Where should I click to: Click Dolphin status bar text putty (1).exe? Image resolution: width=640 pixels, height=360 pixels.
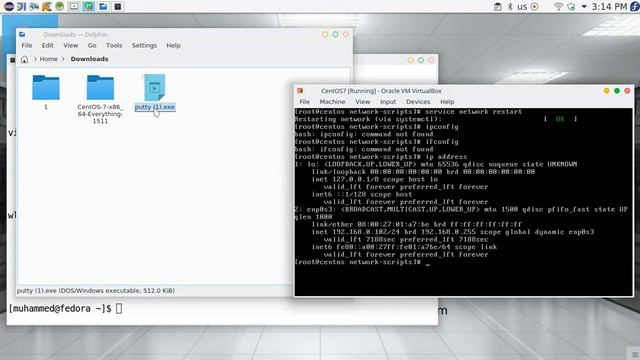(x=96, y=291)
